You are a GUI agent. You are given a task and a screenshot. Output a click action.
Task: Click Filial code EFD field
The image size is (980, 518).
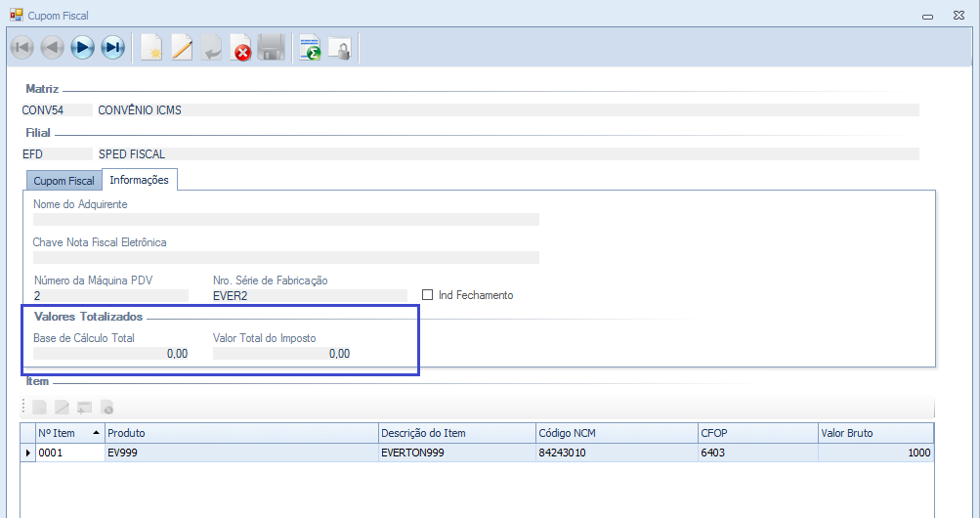(x=57, y=153)
